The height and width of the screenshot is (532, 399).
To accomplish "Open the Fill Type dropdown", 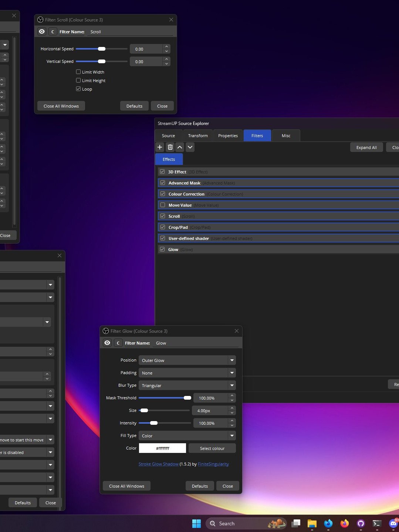I will [x=187, y=436].
